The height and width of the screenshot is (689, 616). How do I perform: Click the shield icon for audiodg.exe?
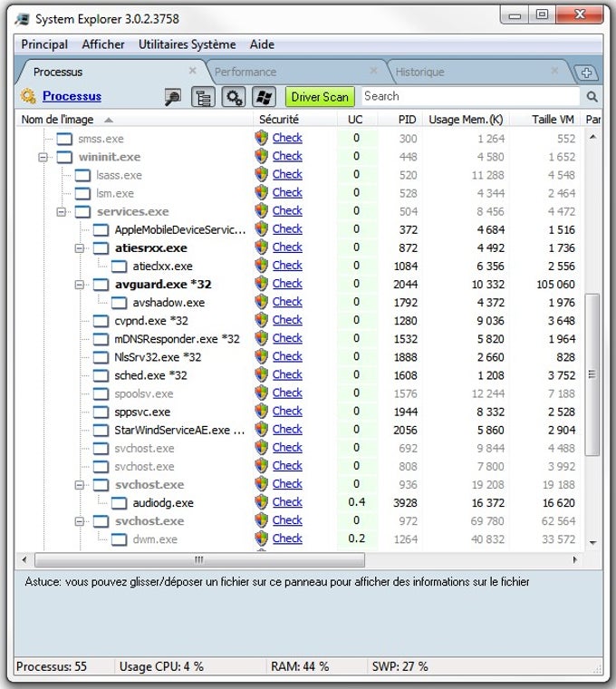point(261,502)
